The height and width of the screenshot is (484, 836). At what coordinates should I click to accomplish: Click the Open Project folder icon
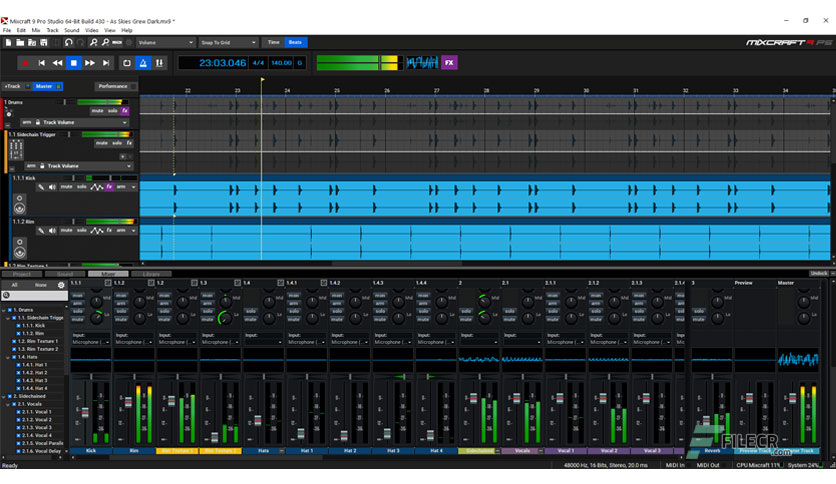click(x=20, y=42)
